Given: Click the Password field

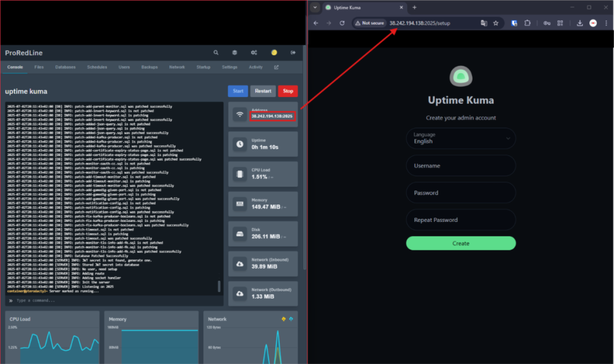Looking at the screenshot, I should [x=461, y=192].
